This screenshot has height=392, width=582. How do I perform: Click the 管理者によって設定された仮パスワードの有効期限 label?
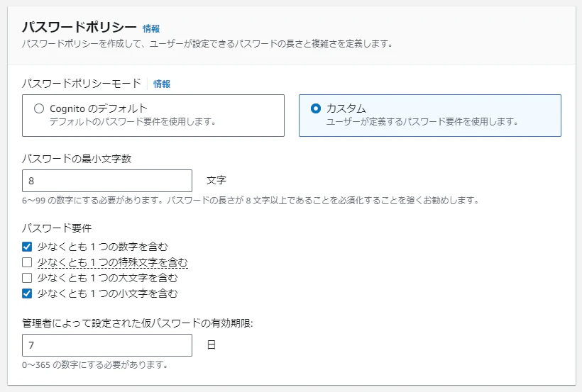137,323
